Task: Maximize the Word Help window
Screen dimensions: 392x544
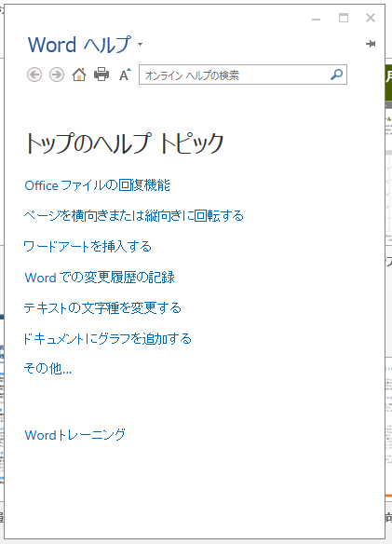Action: pyautogui.click(x=344, y=18)
